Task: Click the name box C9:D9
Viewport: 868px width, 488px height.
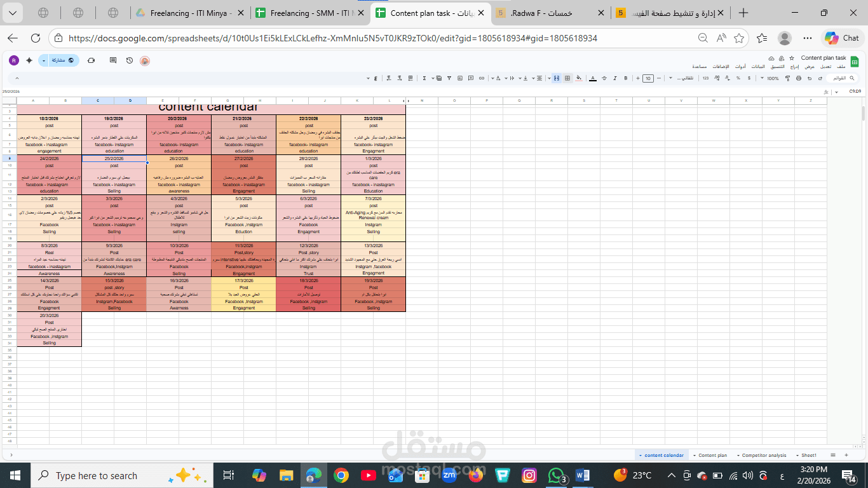Action: 855,91
